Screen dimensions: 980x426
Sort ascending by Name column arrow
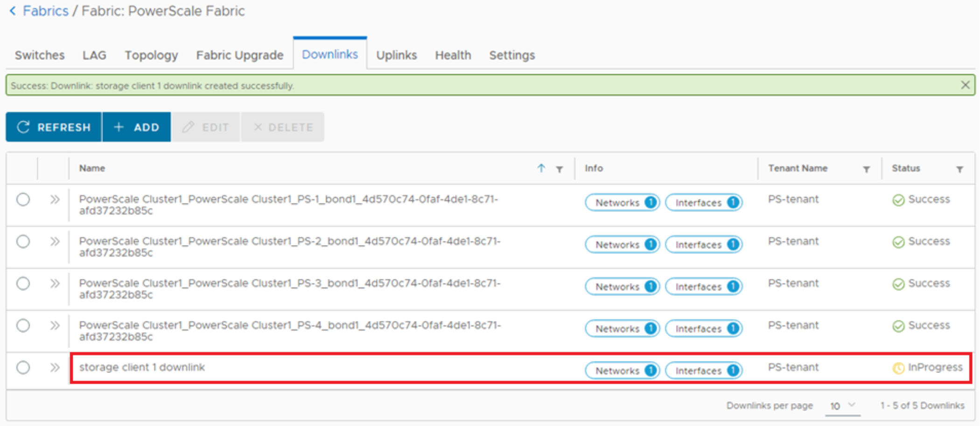[x=541, y=168]
